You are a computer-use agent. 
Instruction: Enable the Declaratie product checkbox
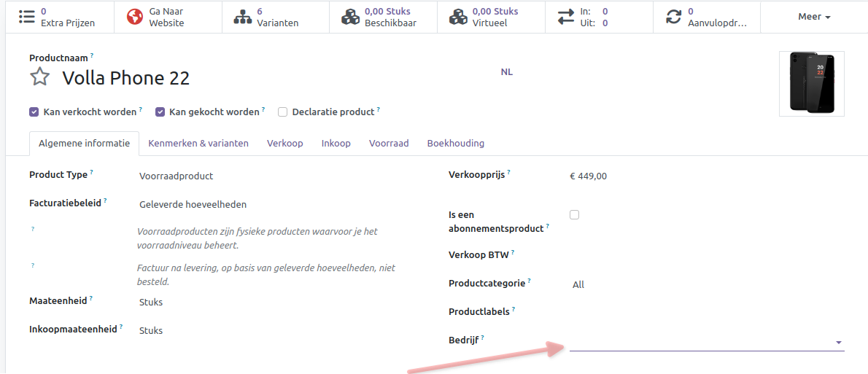(x=282, y=112)
